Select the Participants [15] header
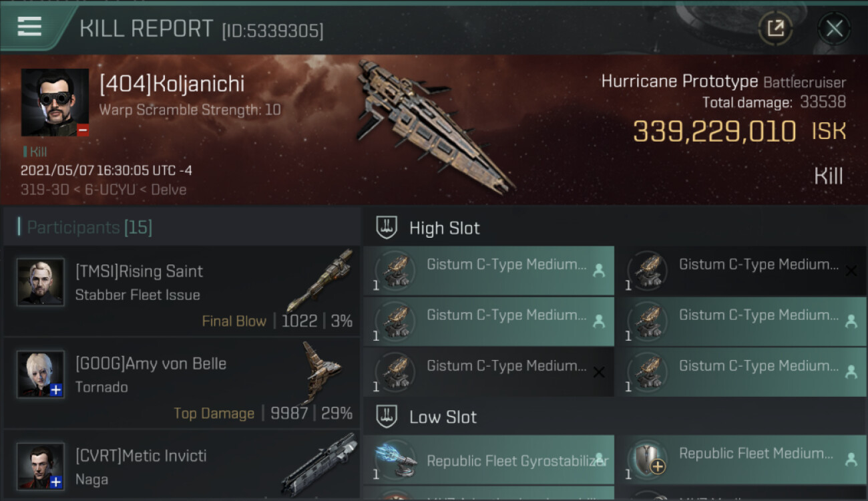The width and height of the screenshot is (868, 501). (x=89, y=228)
